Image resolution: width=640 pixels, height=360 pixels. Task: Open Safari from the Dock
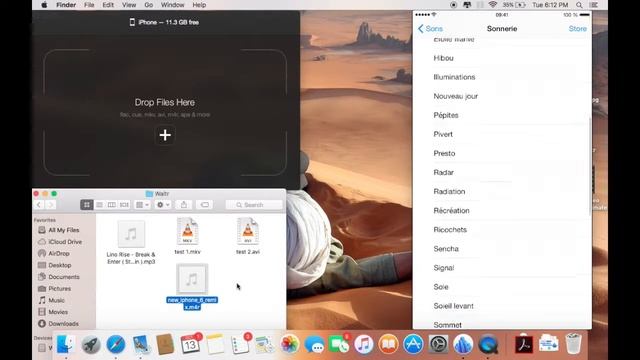coord(116,344)
